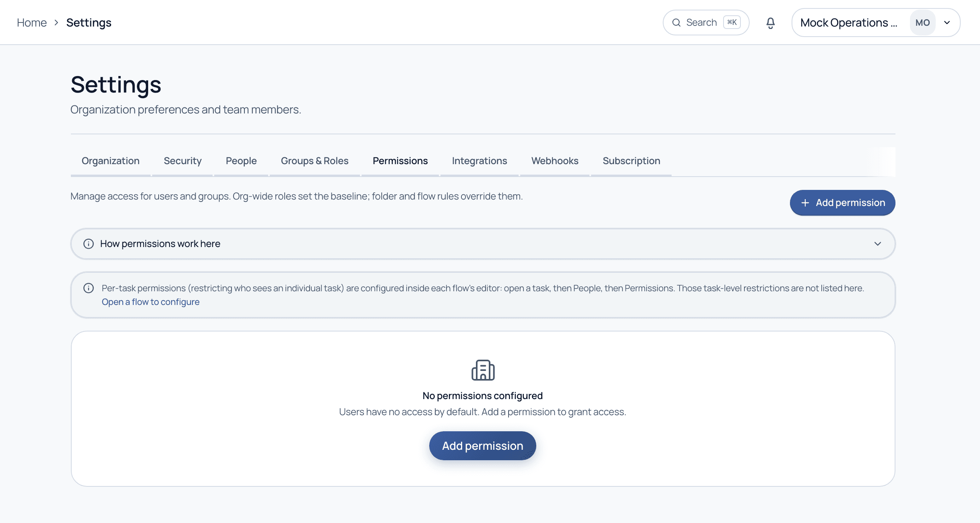Screen dimensions: 980x523
Task: Click the search magnifier icon
Action: pos(676,23)
